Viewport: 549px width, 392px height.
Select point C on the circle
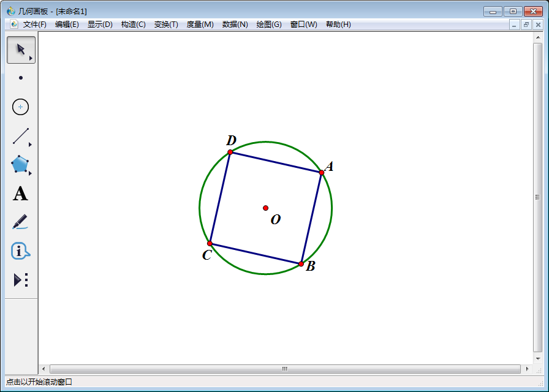(210, 244)
